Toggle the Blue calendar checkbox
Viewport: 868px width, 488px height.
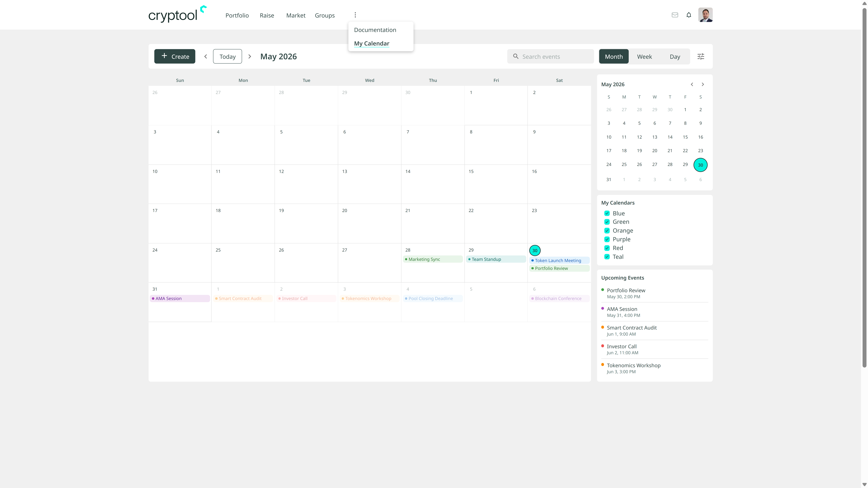607,213
